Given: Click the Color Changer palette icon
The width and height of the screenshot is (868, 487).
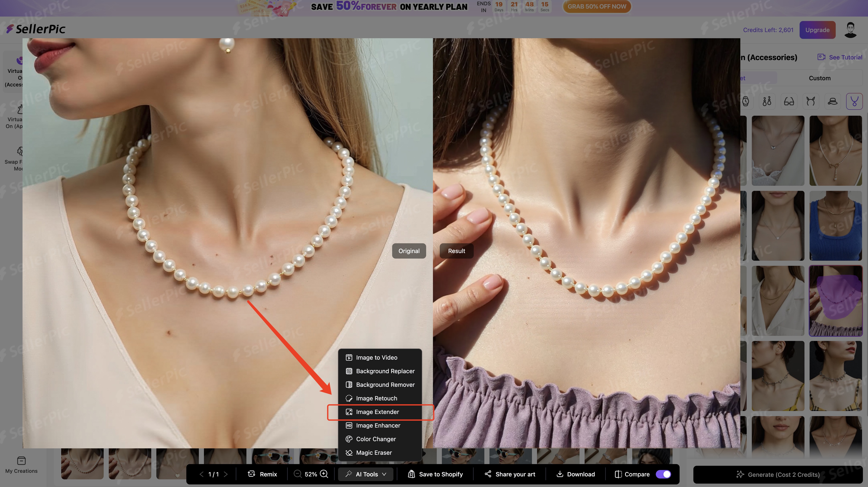Looking at the screenshot, I should click(x=349, y=439).
